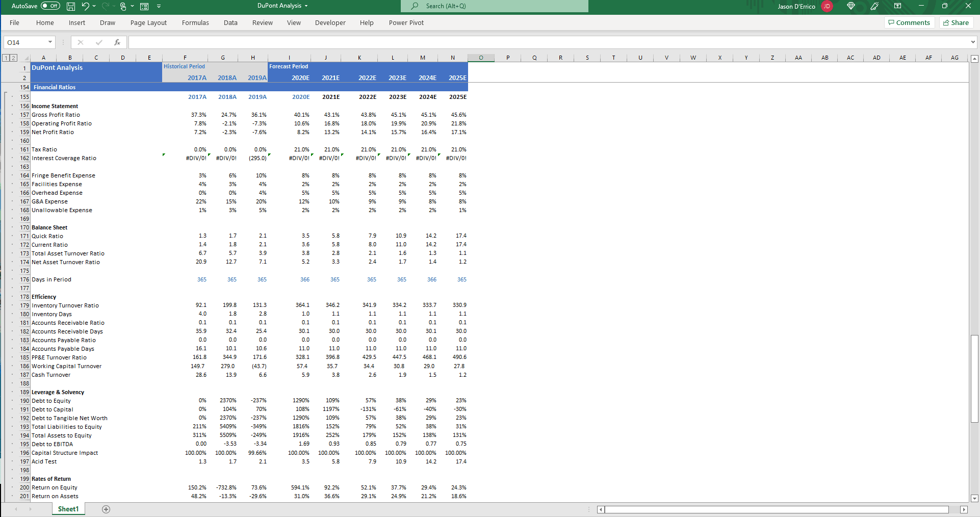980x517 pixels.
Task: Click next sheet navigation arrow
Action: tap(30, 509)
